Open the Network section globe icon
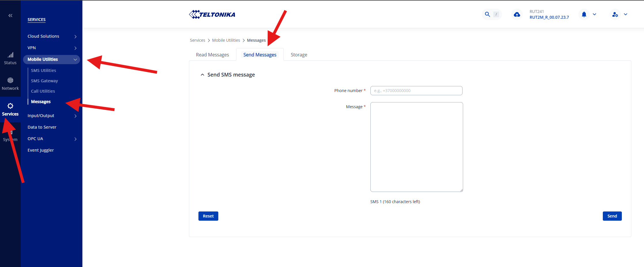 10,80
